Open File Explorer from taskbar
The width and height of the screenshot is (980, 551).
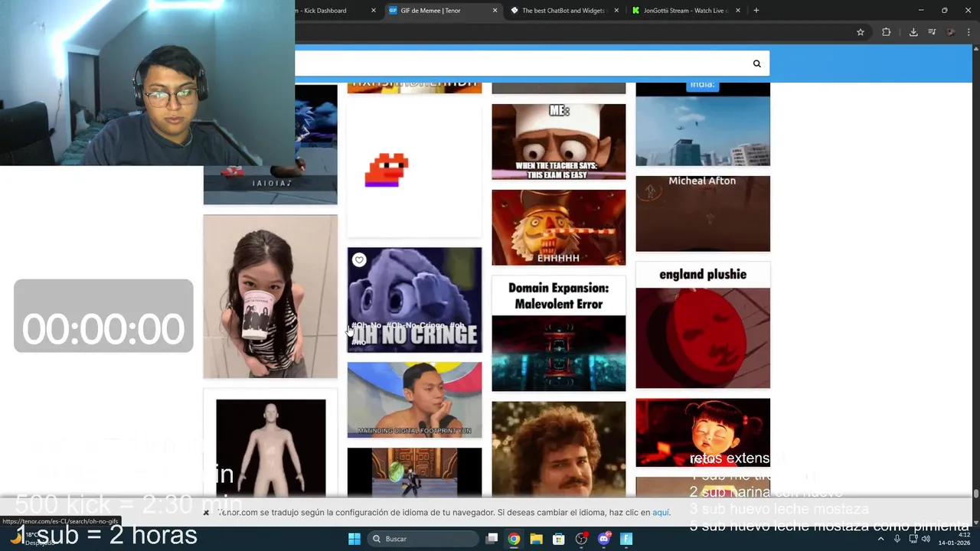536,539
